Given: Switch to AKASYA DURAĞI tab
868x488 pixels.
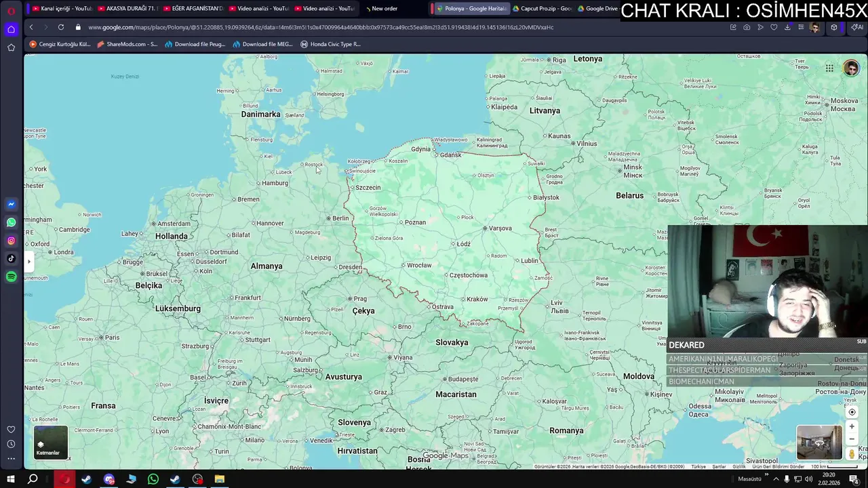Looking at the screenshot, I should coord(127,9).
